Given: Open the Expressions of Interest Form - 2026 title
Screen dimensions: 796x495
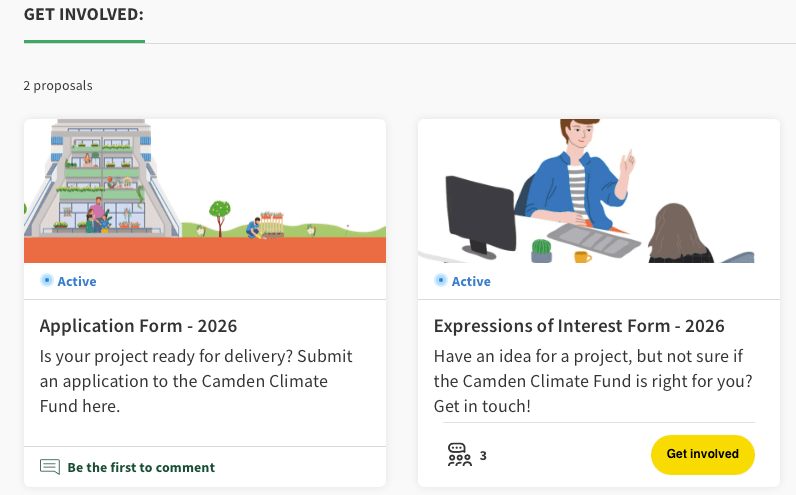Looking at the screenshot, I should [x=579, y=326].
